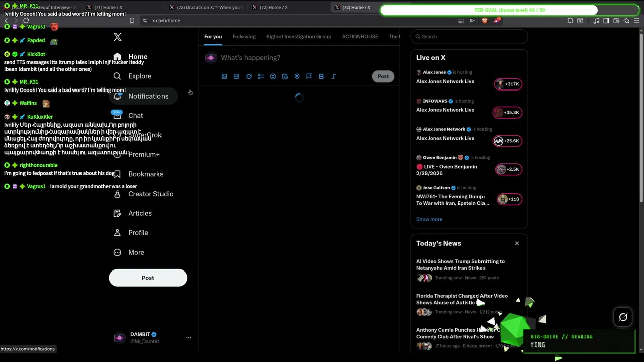Join the INFOWARS live with +35.3K listeners
This screenshot has width=644, height=362.
[507, 112]
